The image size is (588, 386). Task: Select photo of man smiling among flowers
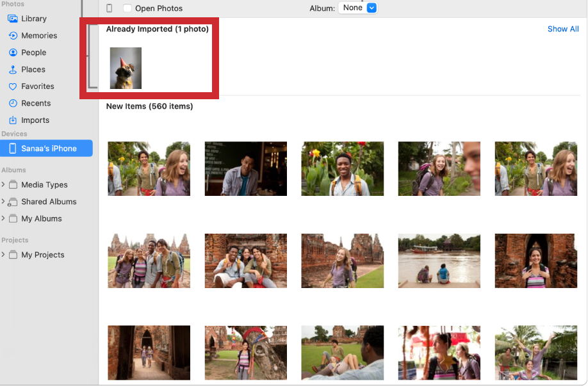click(343, 168)
